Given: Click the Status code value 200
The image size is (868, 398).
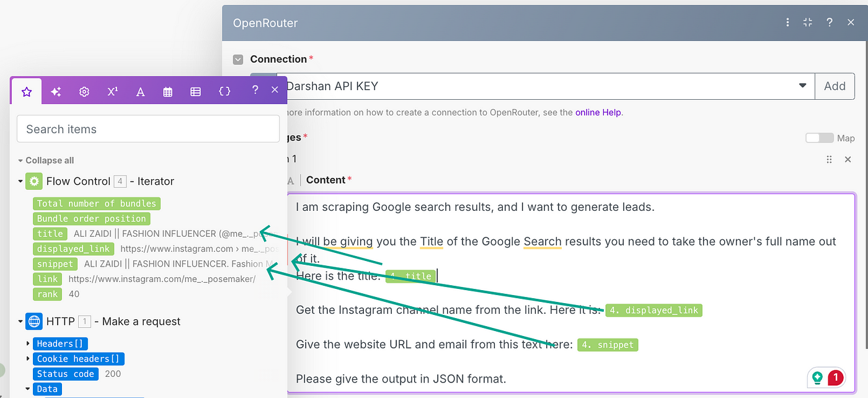Looking at the screenshot, I should pyautogui.click(x=113, y=374).
